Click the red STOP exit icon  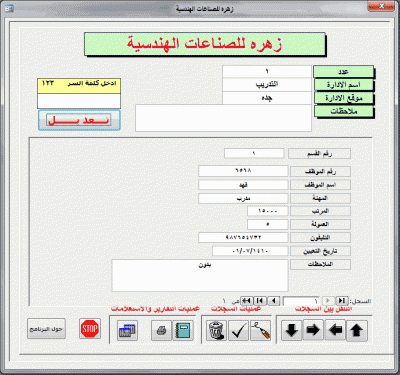tap(90, 329)
